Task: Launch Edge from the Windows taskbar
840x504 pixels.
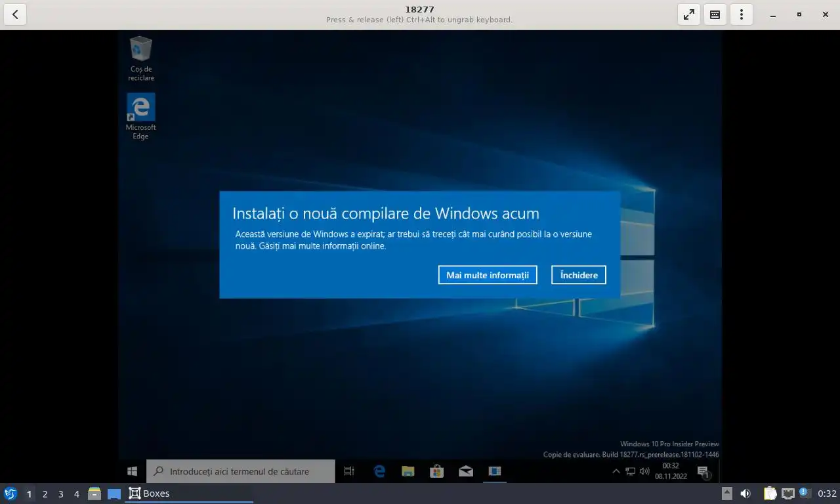Action: 379,471
